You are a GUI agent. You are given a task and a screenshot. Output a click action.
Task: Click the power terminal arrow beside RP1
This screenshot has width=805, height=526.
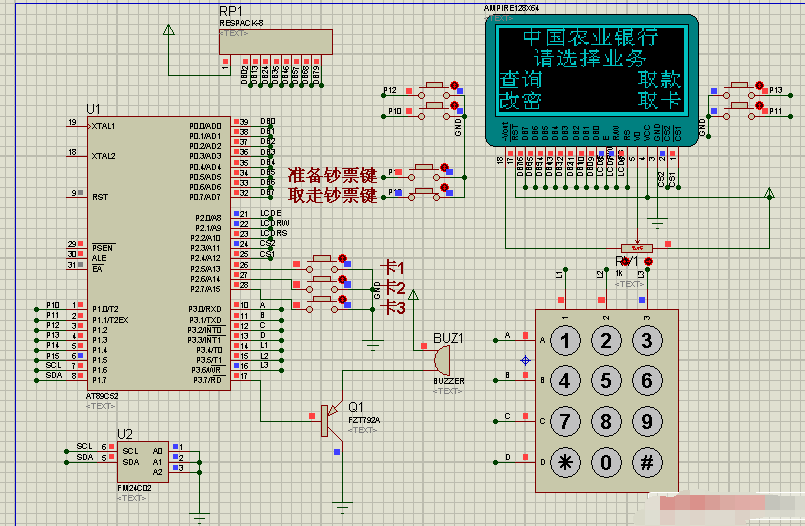(x=168, y=30)
